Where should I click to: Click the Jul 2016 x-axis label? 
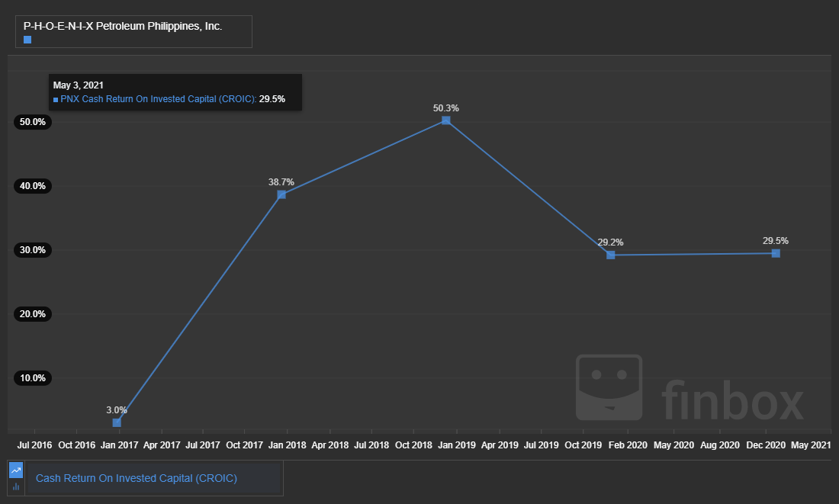[x=35, y=445]
